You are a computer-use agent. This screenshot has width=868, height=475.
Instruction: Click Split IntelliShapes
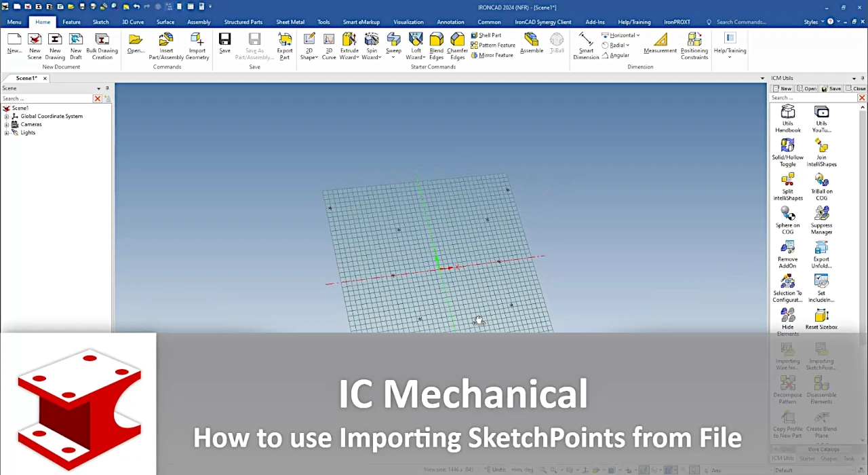coord(787,187)
